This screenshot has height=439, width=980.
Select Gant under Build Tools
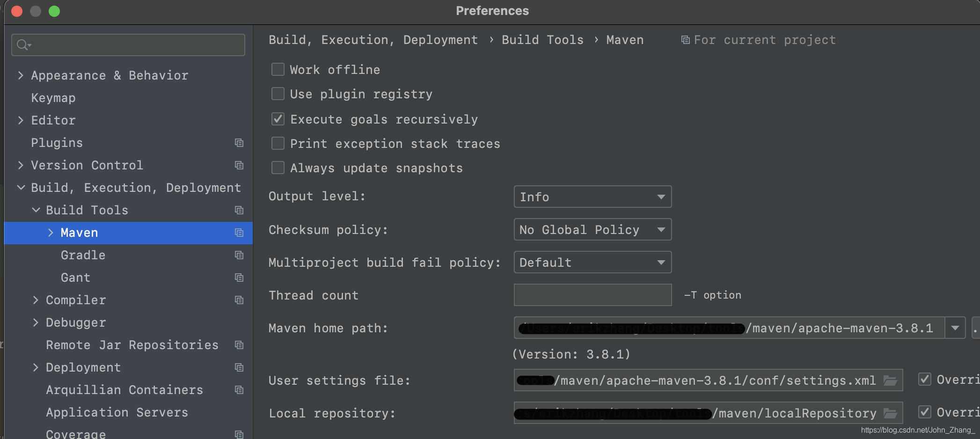(75, 278)
